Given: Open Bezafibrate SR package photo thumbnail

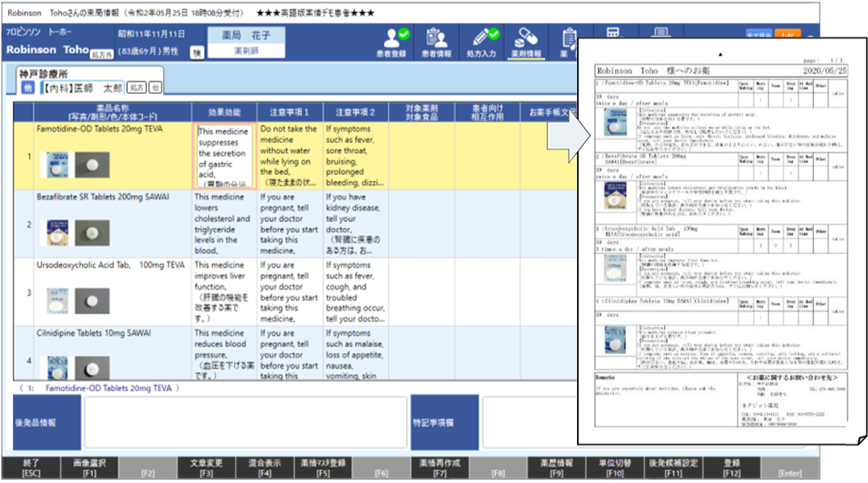Looking at the screenshot, I should [x=58, y=233].
